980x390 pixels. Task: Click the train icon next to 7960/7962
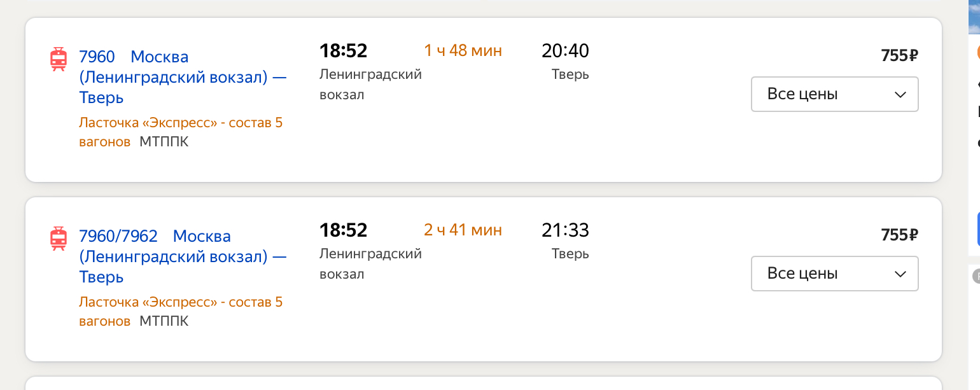coord(59,238)
